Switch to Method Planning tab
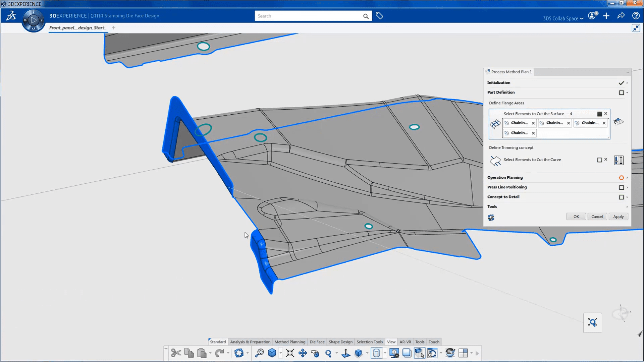 click(290, 341)
